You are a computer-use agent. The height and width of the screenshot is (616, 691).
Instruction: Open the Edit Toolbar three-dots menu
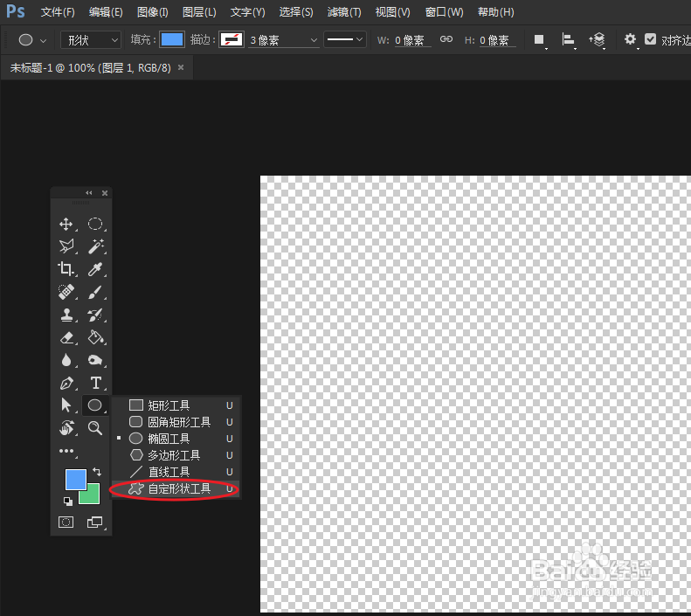pyautogui.click(x=67, y=451)
